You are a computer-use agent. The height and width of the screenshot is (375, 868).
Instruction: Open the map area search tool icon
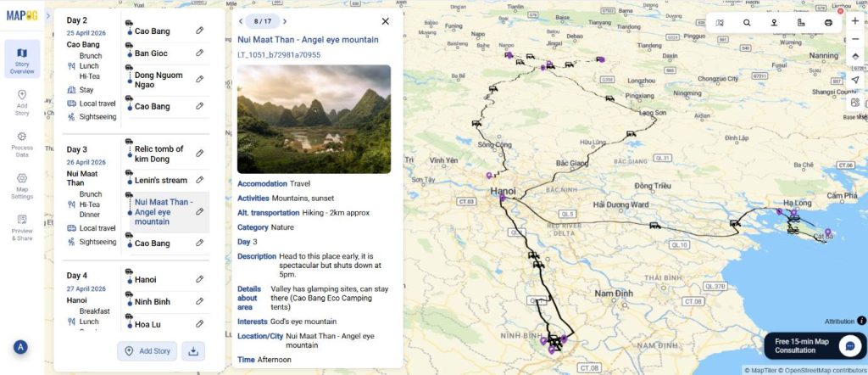(720, 23)
